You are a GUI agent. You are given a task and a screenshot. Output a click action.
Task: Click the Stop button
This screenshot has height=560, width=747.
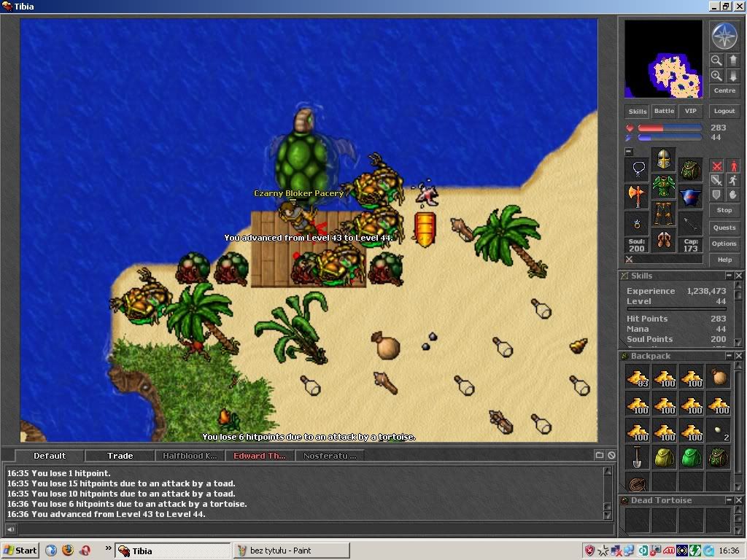724,210
